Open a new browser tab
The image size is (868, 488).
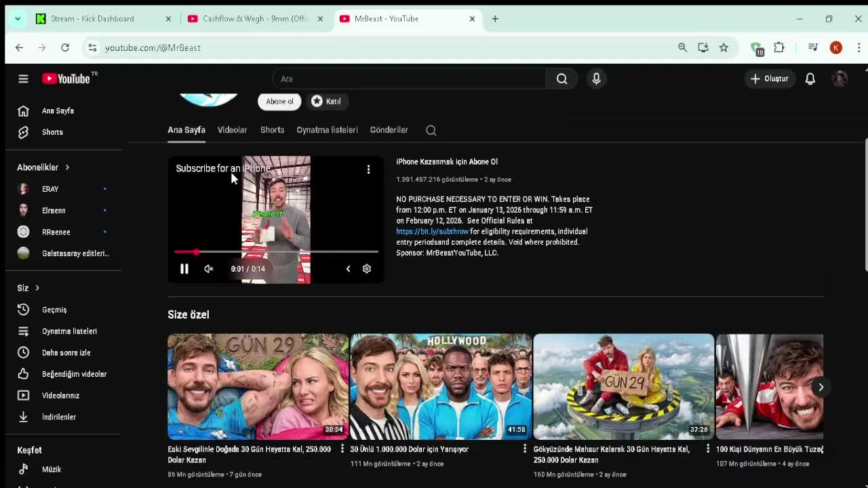point(495,18)
